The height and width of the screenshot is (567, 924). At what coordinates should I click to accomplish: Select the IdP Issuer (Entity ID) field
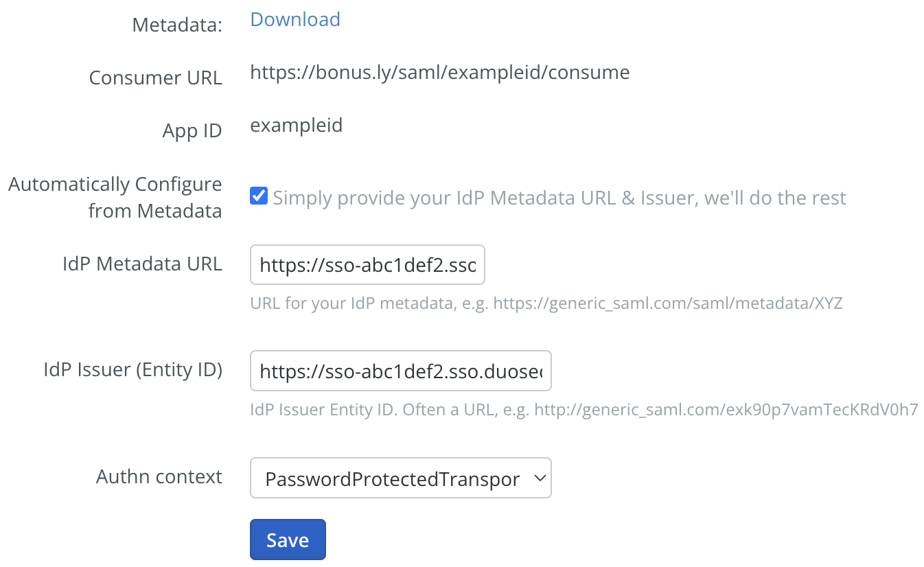[400, 371]
